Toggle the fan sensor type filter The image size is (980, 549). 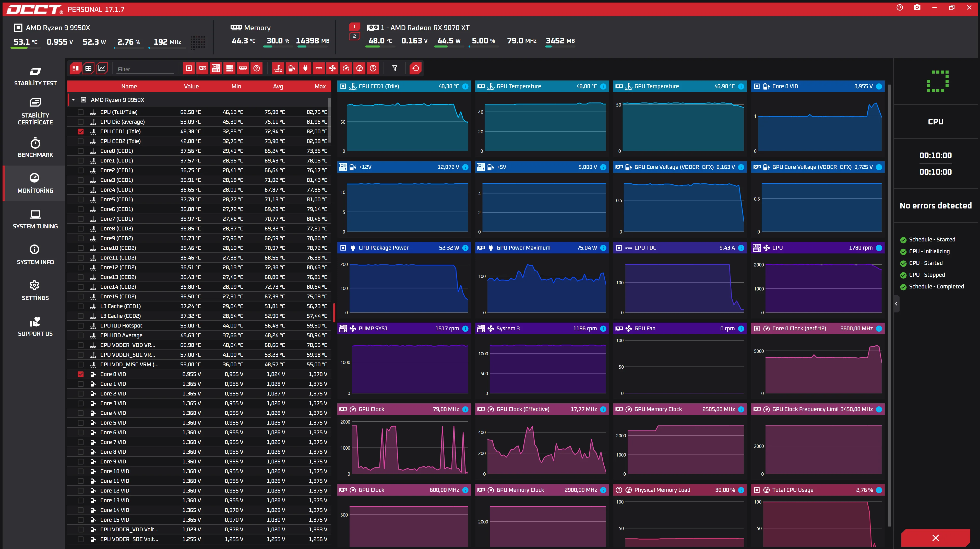(332, 68)
